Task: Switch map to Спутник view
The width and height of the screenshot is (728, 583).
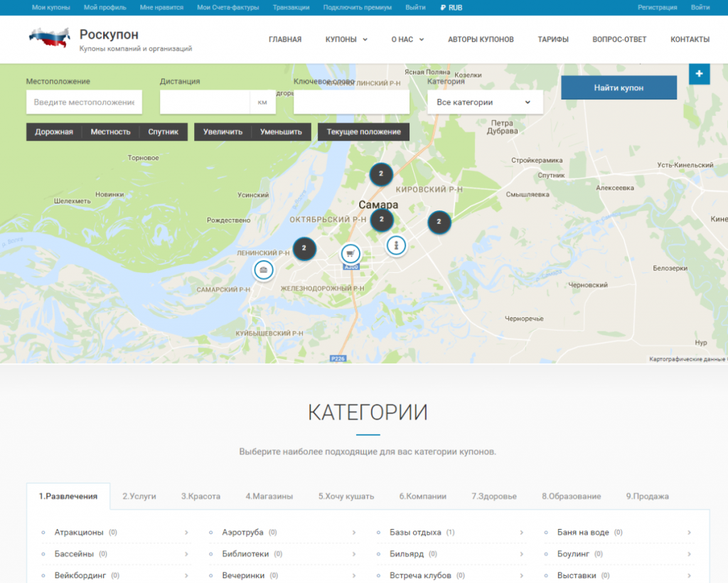Action: point(163,132)
